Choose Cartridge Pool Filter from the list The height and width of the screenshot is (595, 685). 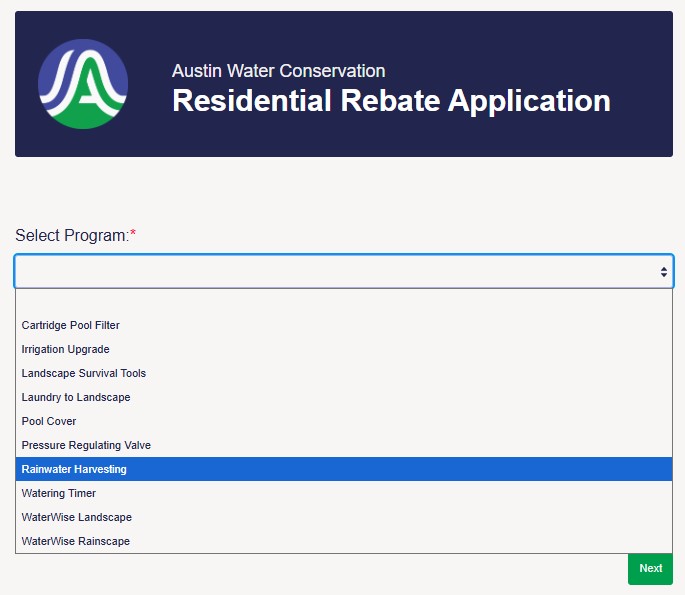tap(71, 325)
